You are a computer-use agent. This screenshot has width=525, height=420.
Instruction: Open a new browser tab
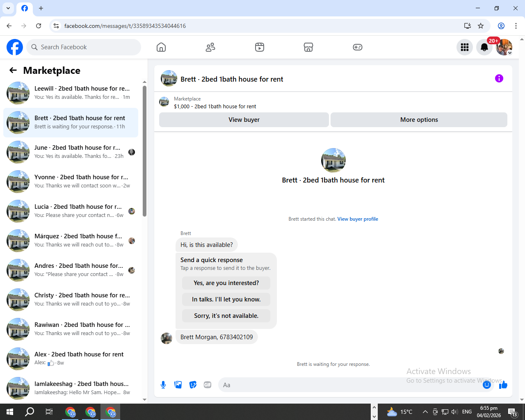click(x=41, y=8)
